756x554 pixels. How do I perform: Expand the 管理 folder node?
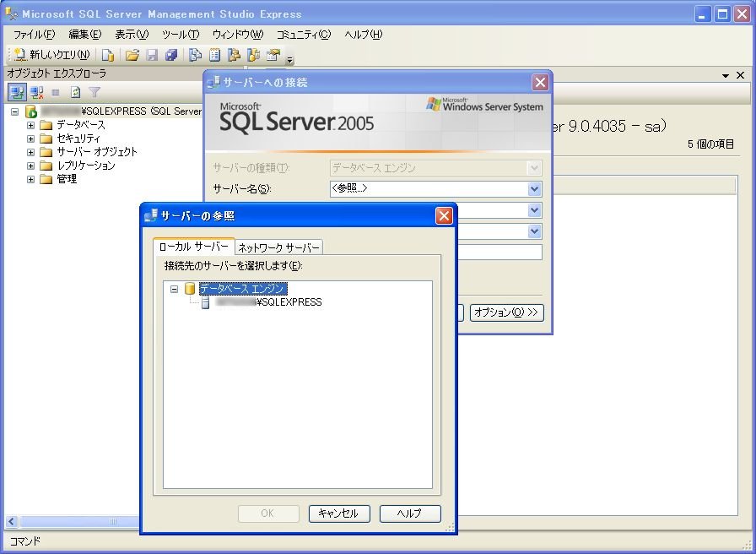[x=31, y=179]
